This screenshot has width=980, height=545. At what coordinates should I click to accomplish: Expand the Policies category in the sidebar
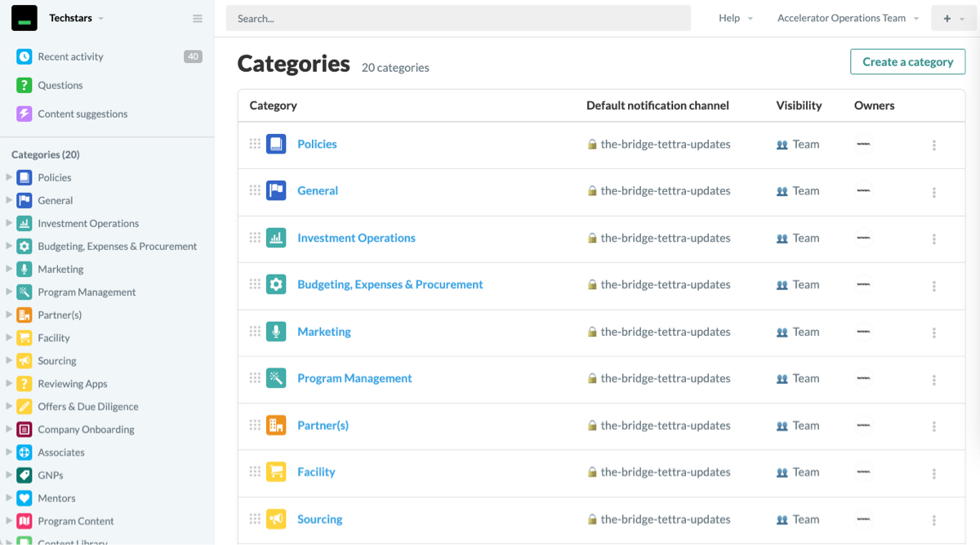(x=9, y=177)
